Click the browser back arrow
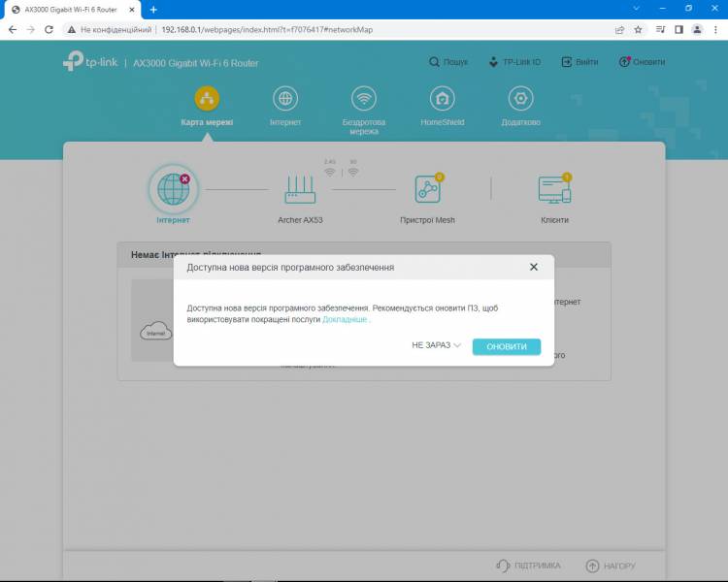 click(13, 30)
